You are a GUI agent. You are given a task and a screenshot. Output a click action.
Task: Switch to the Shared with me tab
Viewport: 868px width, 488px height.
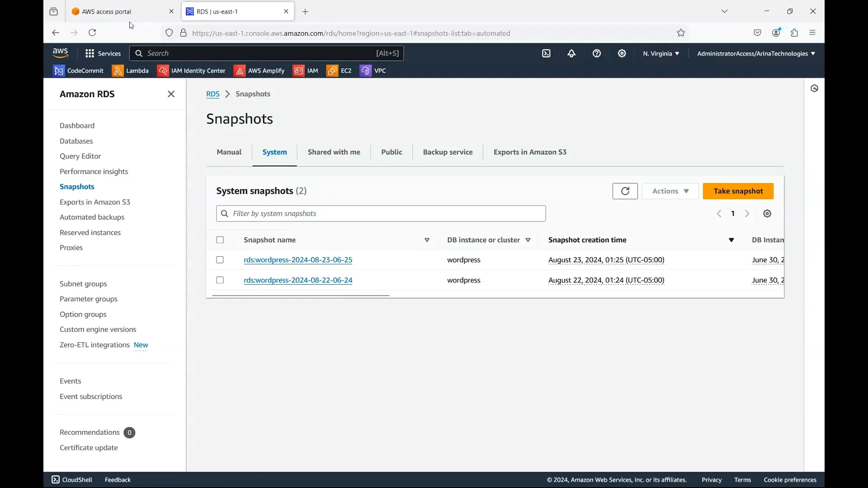click(x=334, y=152)
